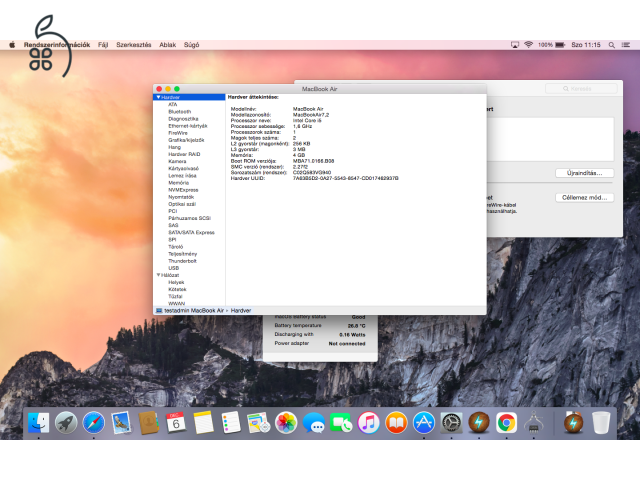
Task: Open Messages speech bubble icon
Action: (x=313, y=422)
